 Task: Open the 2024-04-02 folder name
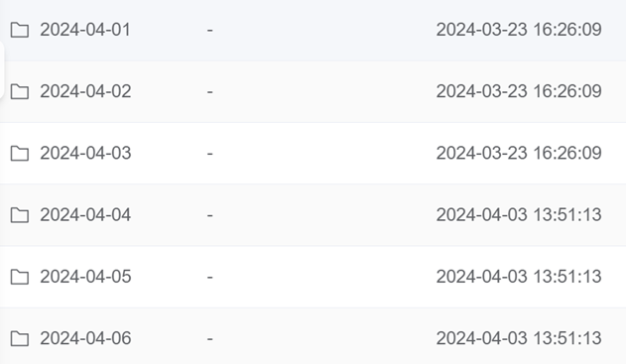click(x=85, y=91)
